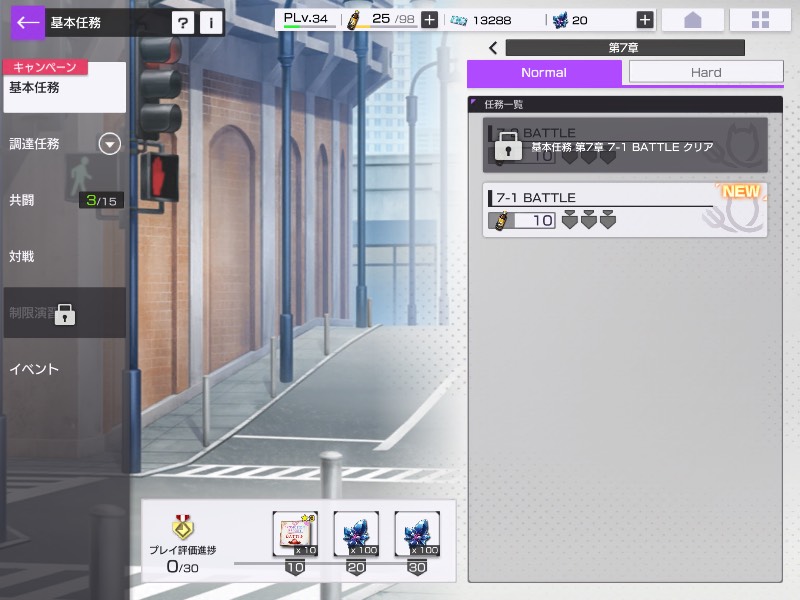
Task: Tap the plus button next to stamina 25/98
Action: click(x=430, y=20)
